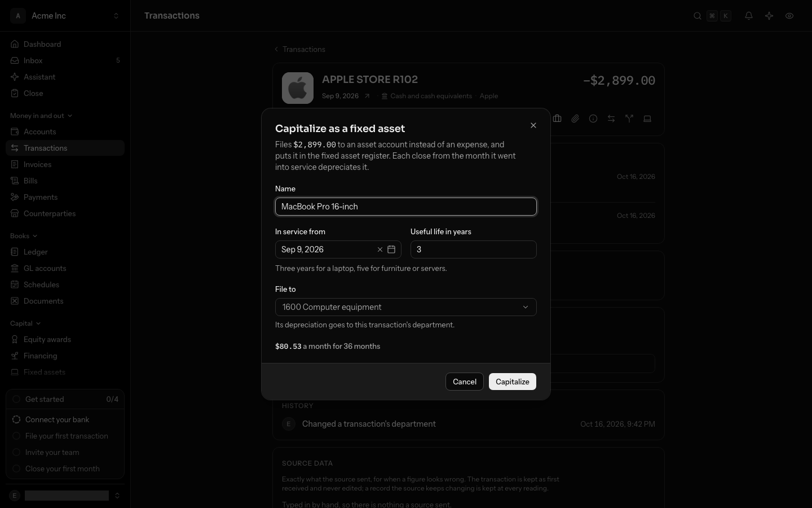Click the Useful life in years field
This screenshot has height=508, width=812.
point(474,249)
